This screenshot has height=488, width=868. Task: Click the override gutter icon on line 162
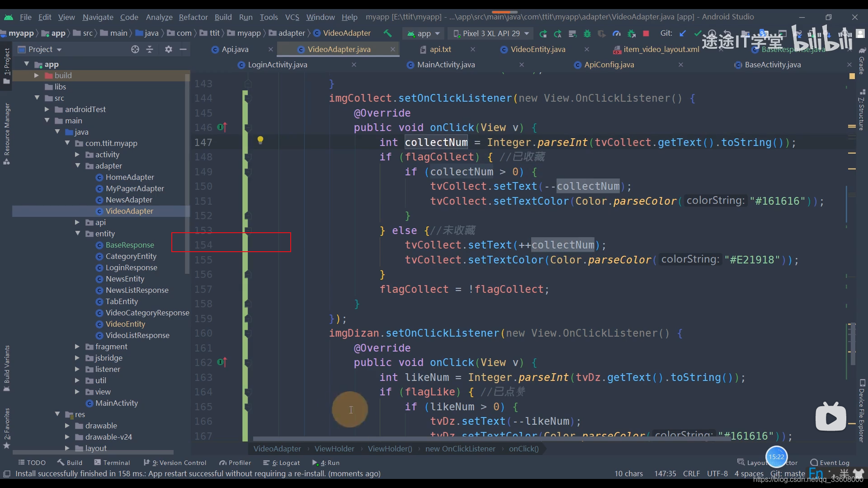click(222, 362)
